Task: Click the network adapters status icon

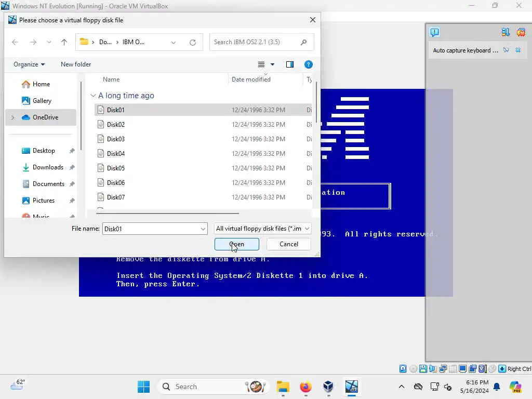Action: click(443, 369)
